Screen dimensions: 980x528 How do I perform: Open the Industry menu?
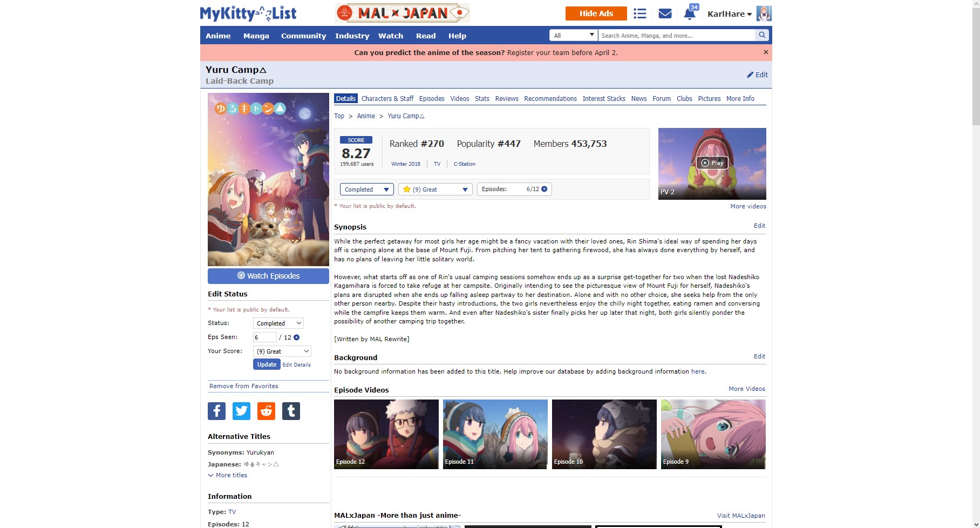coord(352,36)
